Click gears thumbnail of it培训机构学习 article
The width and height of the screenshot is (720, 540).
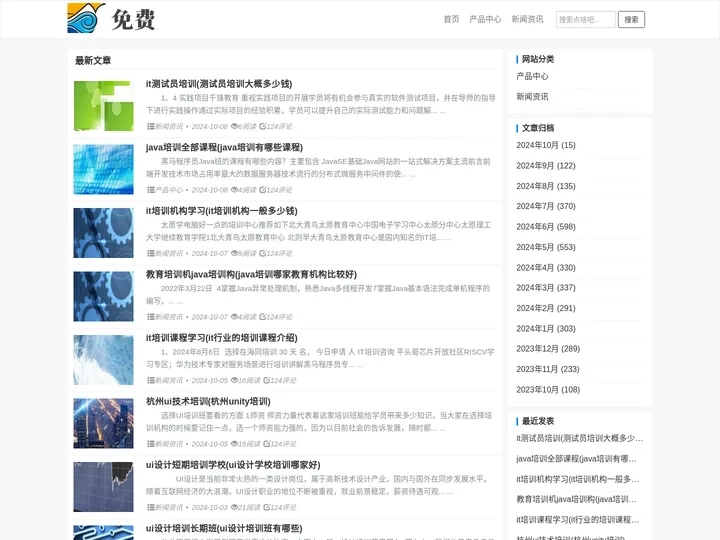pyautogui.click(x=103, y=233)
